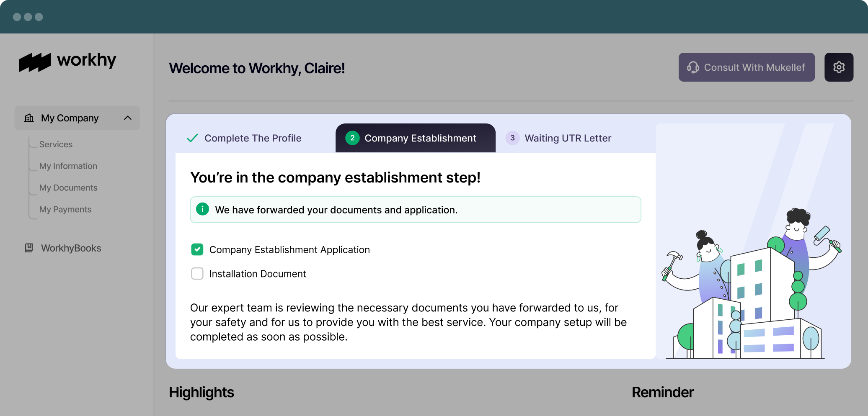Click the WorkhyBooks book icon
Screen dimensions: 868x416
click(29, 248)
